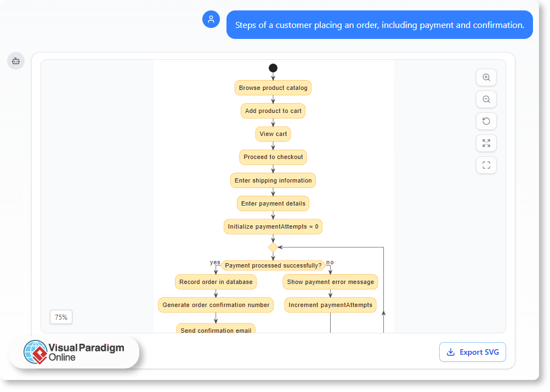Image resolution: width=550 pixels, height=392 pixels.
Task: Zoom out of the activity diagram
Action: 486,99
